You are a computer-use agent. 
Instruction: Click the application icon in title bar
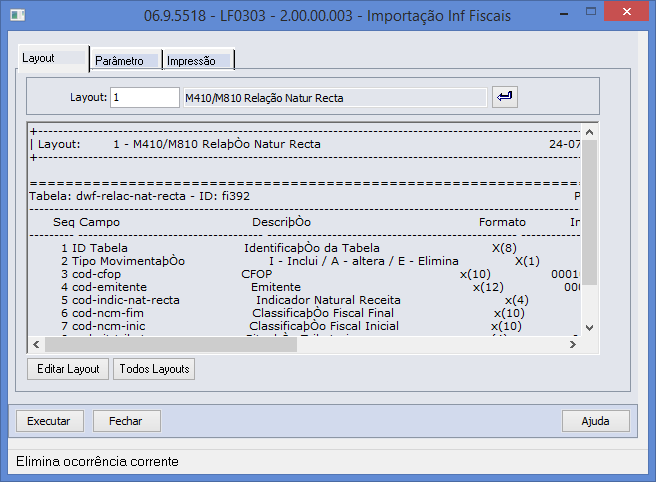[x=18, y=16]
